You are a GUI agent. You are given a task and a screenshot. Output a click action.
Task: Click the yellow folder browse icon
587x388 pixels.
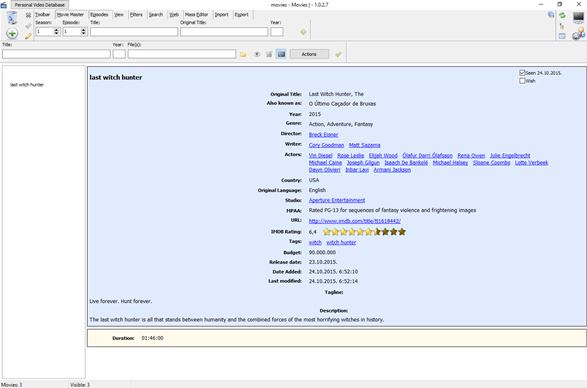243,54
